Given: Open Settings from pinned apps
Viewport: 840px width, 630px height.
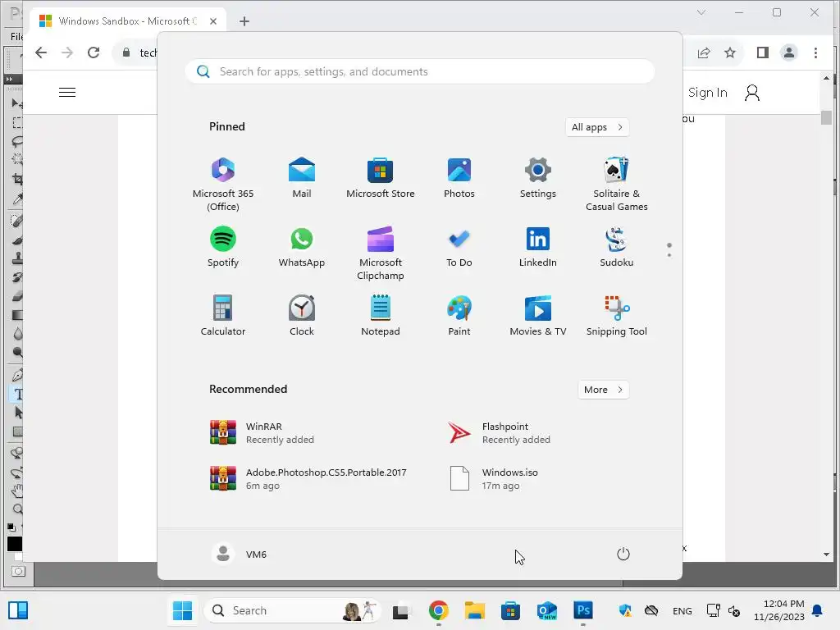Looking at the screenshot, I should tap(538, 178).
